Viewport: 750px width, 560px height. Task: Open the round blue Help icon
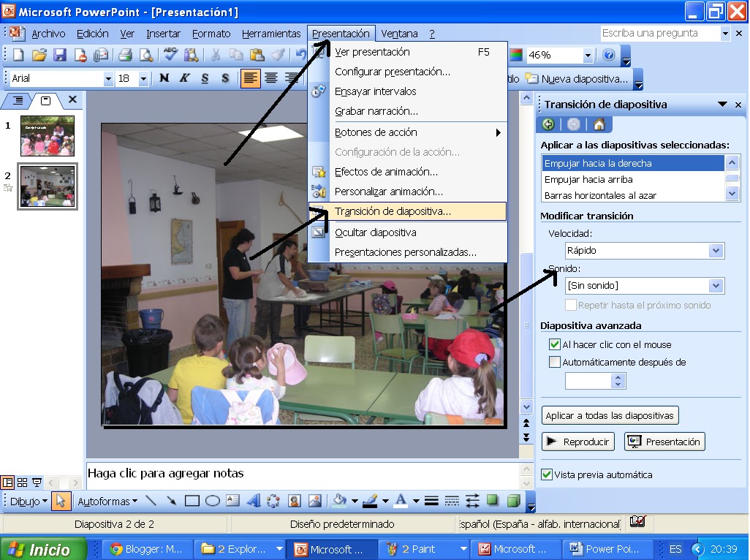pos(608,55)
